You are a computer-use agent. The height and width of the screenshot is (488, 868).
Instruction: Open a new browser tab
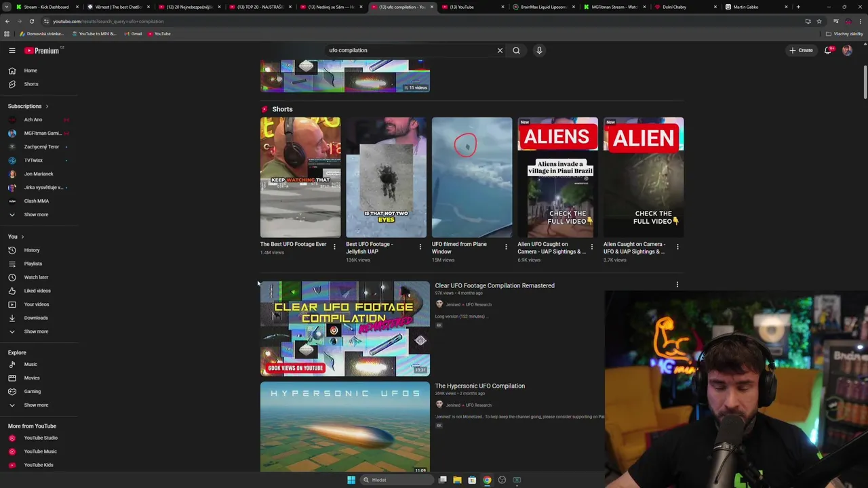click(x=798, y=7)
